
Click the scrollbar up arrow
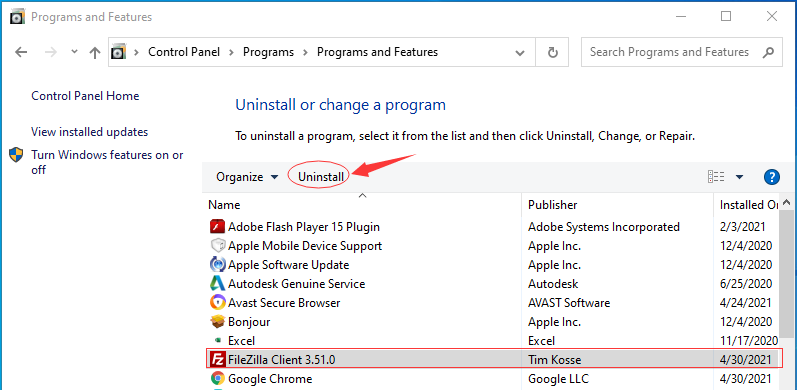point(786,202)
